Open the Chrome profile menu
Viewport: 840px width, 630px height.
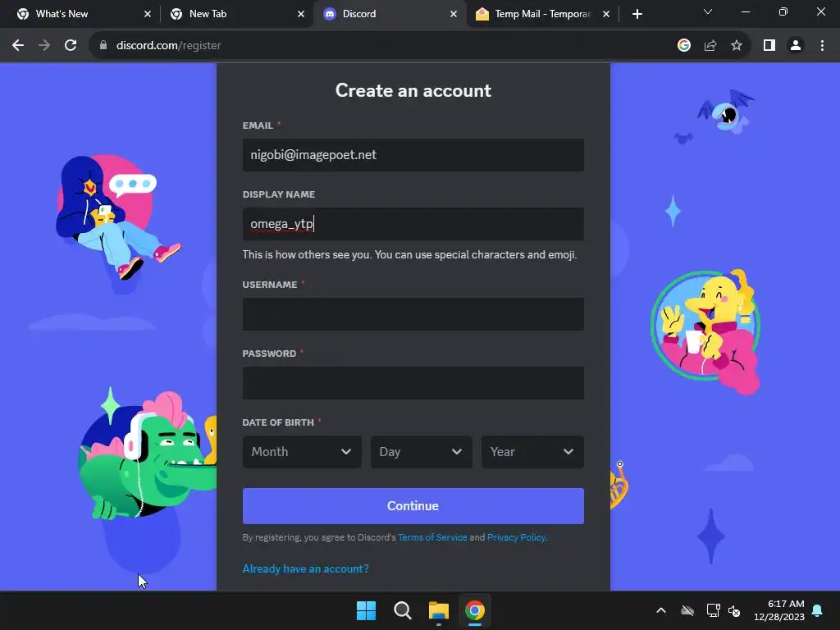point(796,46)
